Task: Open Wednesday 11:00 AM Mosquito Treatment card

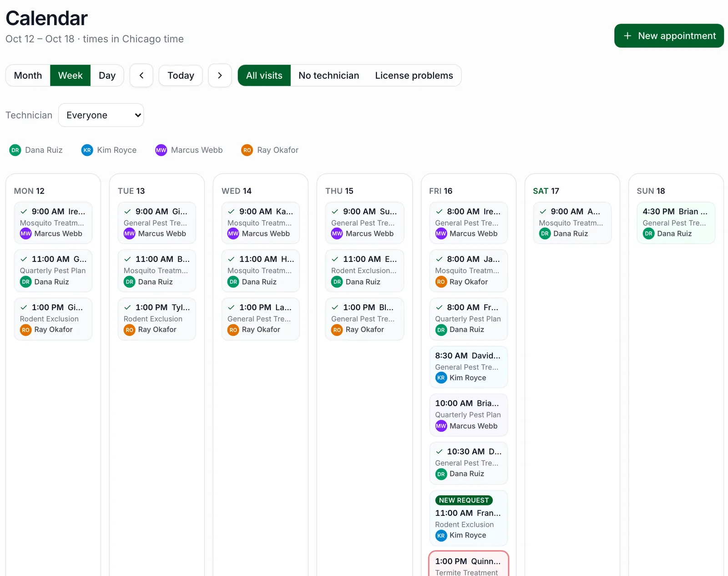Action: pos(261,270)
